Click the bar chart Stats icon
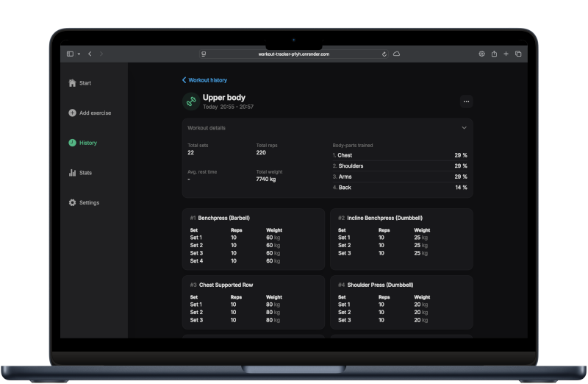The height and width of the screenshot is (384, 588). coord(72,173)
